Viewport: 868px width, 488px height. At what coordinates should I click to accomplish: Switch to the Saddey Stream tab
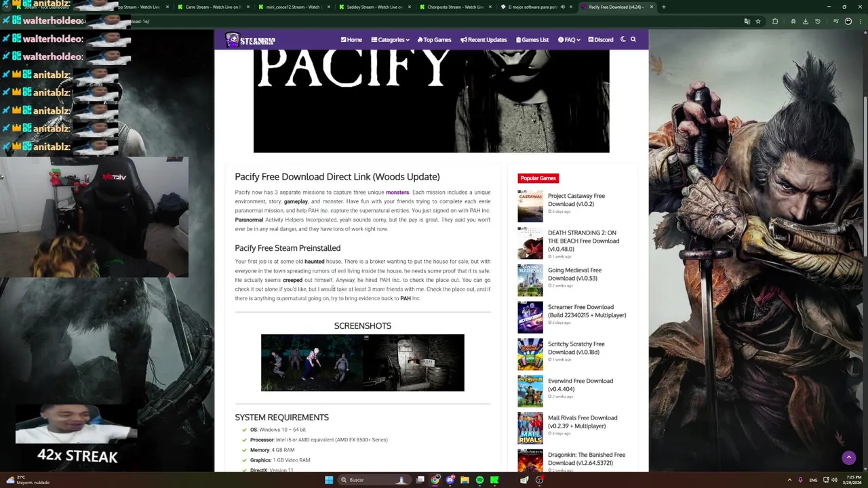pos(374,7)
